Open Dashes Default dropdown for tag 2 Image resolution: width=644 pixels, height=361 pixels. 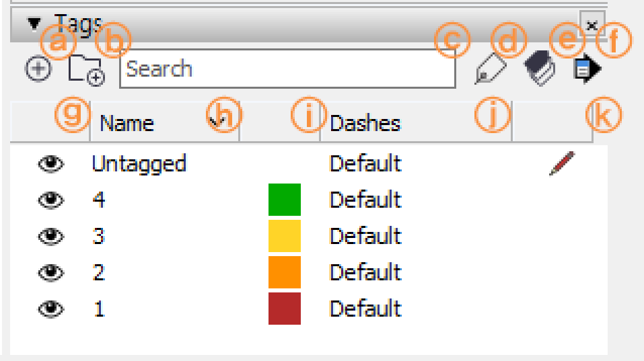click(x=365, y=272)
